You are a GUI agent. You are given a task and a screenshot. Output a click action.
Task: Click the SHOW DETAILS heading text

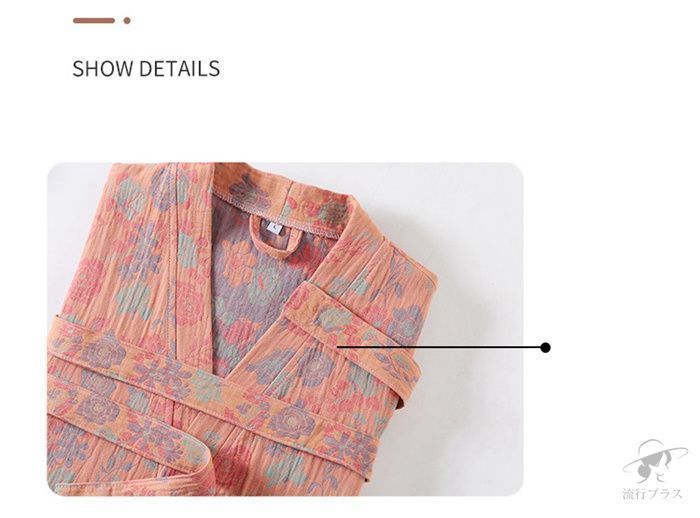(x=146, y=69)
